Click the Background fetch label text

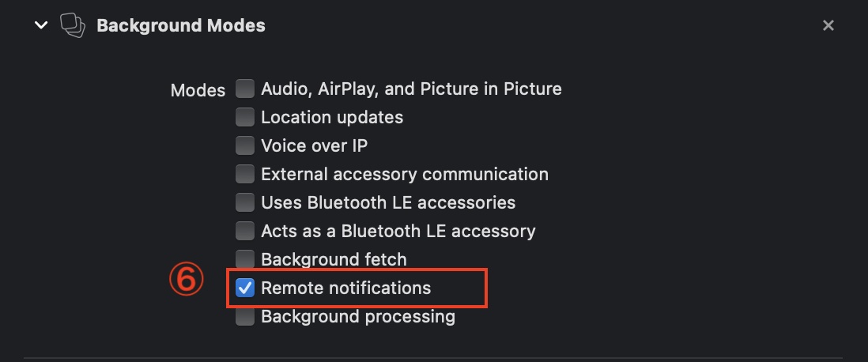pyautogui.click(x=334, y=259)
